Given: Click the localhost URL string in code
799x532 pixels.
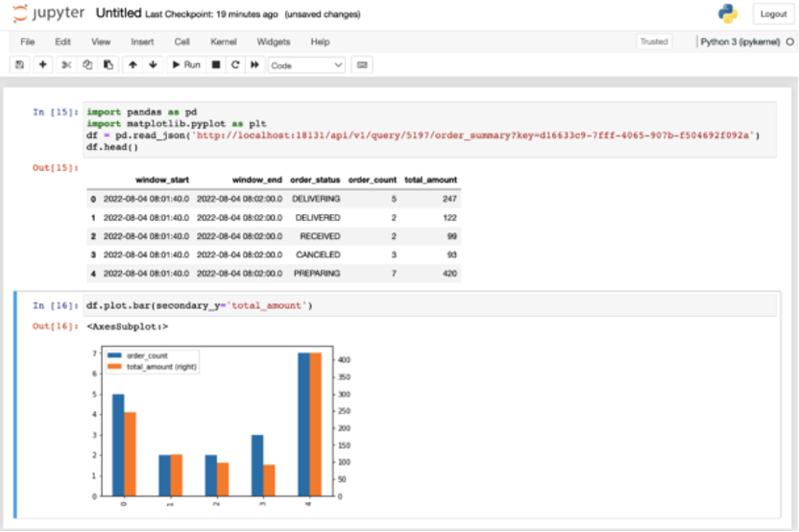Looking at the screenshot, I should [x=473, y=135].
